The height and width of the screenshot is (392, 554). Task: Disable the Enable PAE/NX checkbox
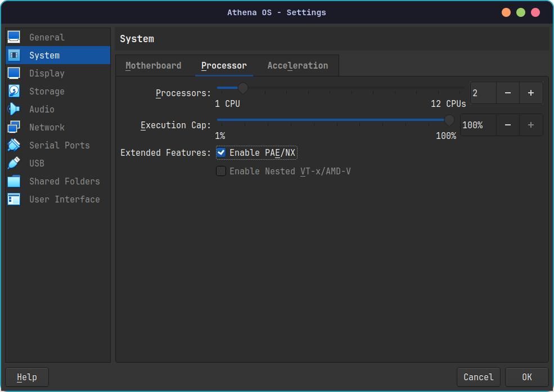pyautogui.click(x=221, y=152)
